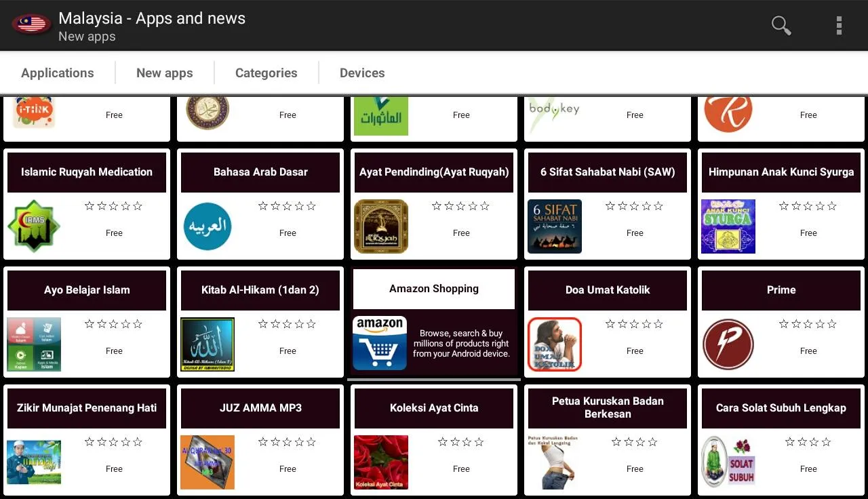Tap the round Arabic medallion app icon

[x=208, y=113]
